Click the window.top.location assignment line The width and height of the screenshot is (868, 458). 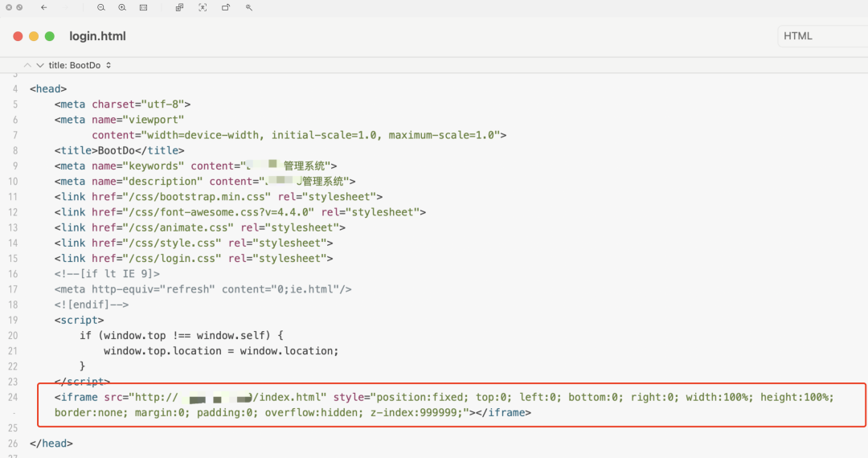point(221,351)
